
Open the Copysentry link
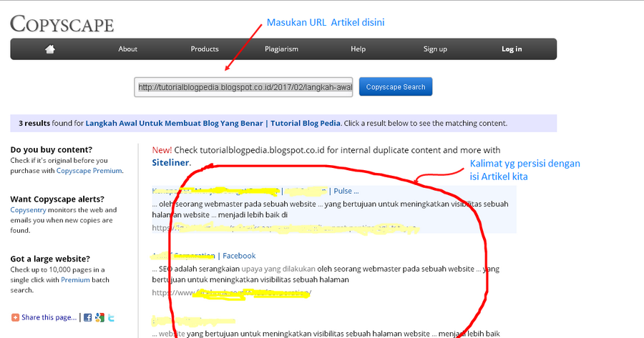click(28, 210)
